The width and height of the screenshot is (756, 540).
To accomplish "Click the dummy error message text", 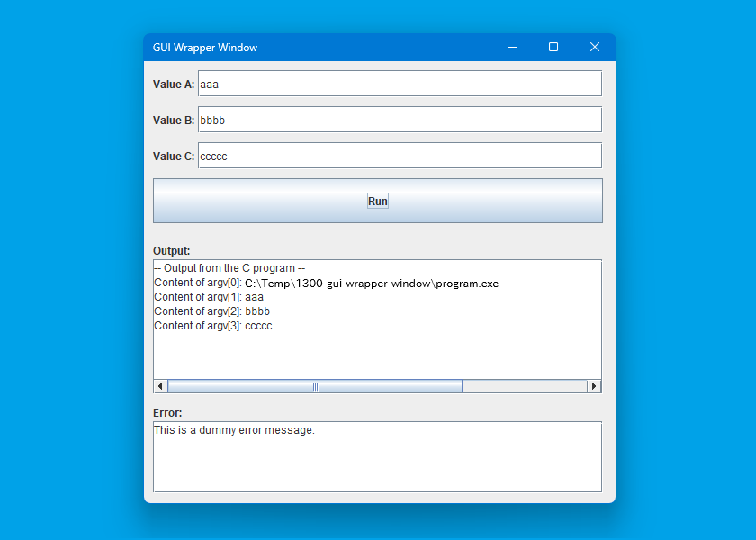I will pyautogui.click(x=234, y=430).
